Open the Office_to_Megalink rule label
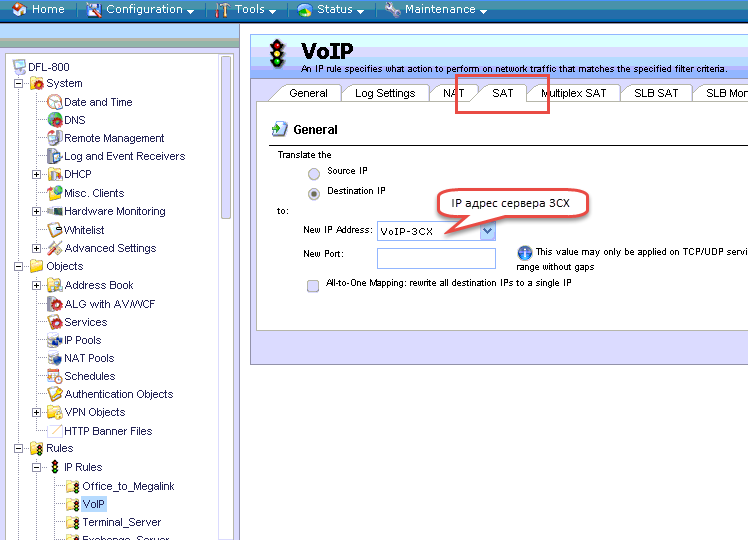Viewport: 748px width, 540px height. click(x=128, y=486)
